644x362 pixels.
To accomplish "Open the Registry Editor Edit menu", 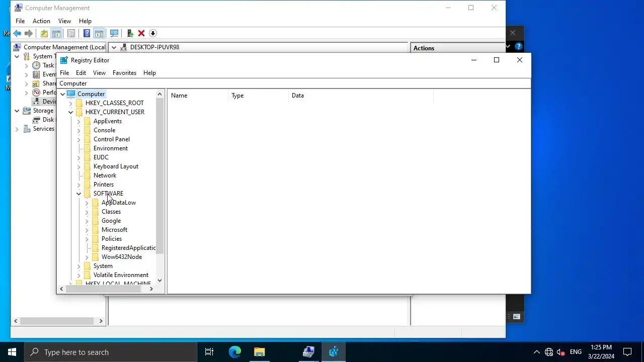I will coord(81,73).
